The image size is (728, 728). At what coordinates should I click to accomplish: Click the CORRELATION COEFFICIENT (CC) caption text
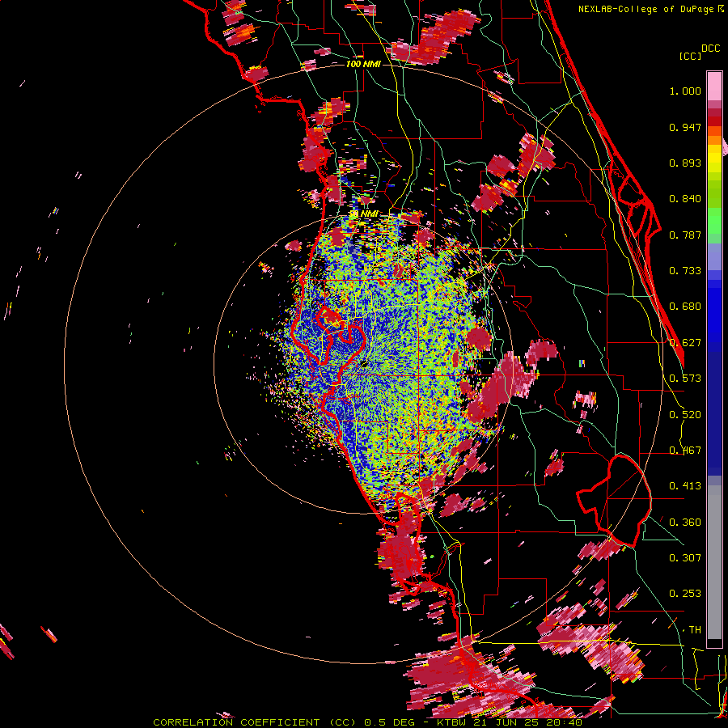click(254, 722)
